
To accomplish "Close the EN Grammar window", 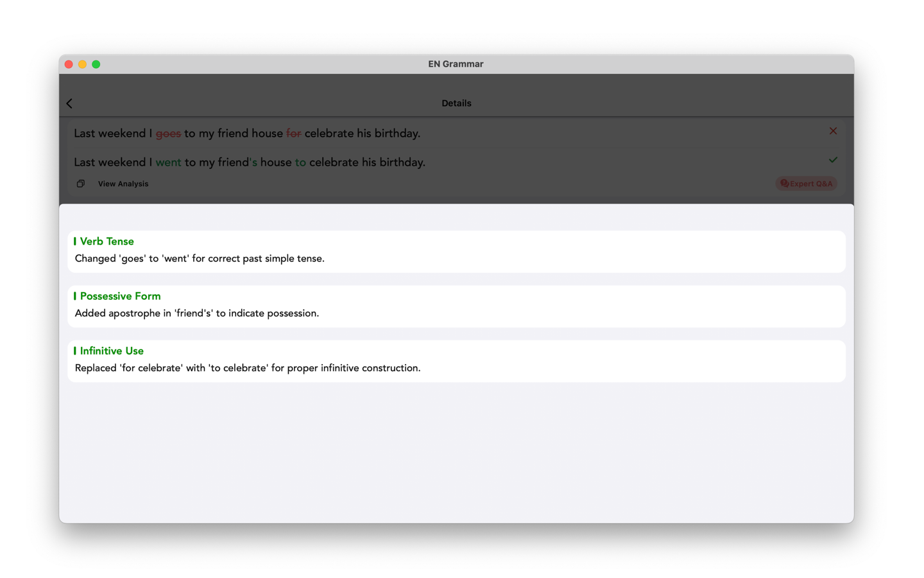I will (x=69, y=64).
